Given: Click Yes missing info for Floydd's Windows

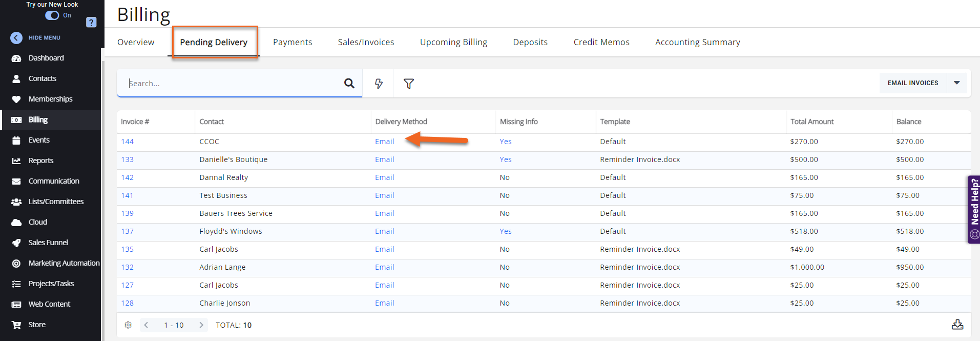Looking at the screenshot, I should [x=505, y=231].
